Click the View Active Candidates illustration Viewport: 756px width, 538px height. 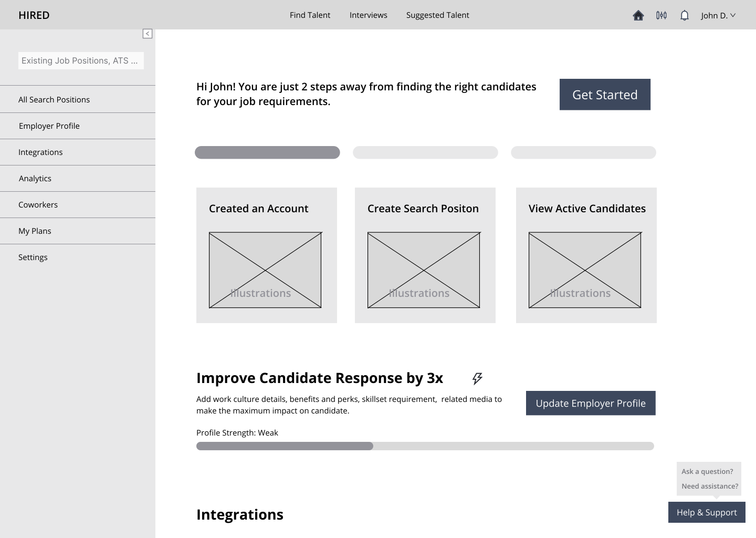click(584, 270)
